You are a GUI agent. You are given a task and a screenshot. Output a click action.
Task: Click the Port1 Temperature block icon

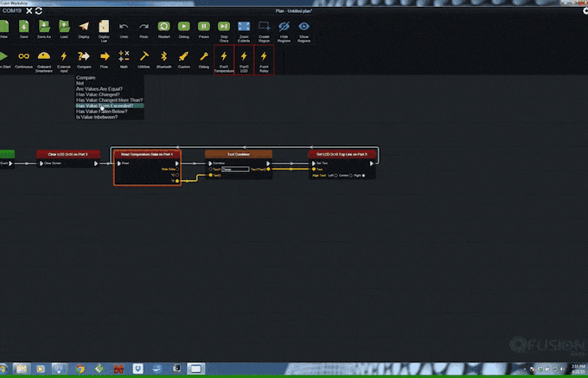[224, 56]
